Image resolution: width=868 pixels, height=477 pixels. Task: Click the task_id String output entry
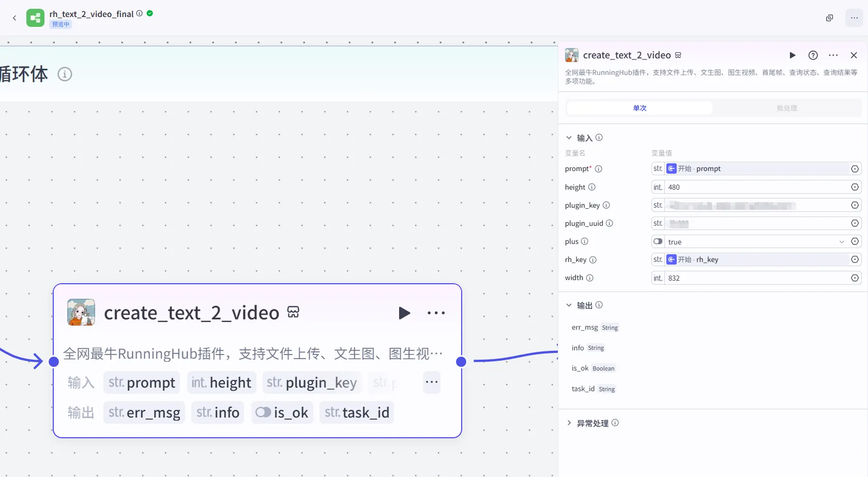(x=593, y=389)
